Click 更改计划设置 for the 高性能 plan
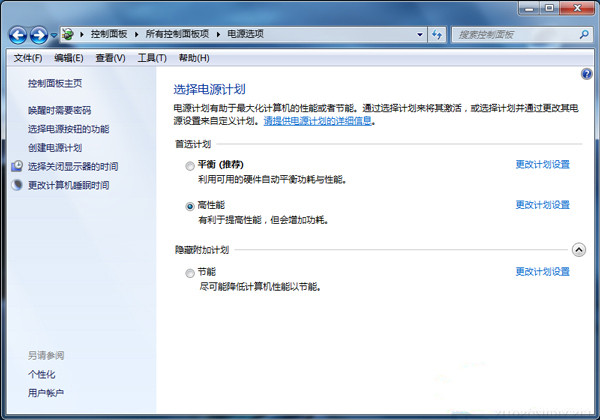Screen dimensions: 600x420 pos(542,205)
